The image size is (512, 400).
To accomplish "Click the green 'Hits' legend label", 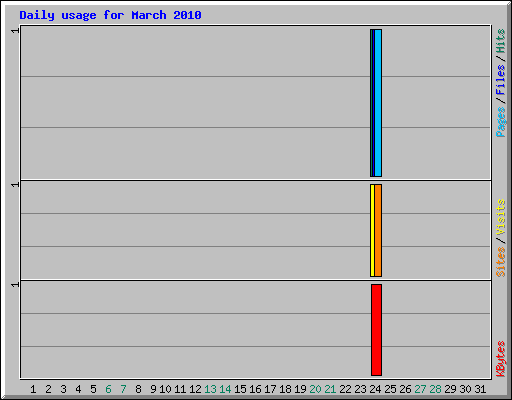I will coord(501,41).
